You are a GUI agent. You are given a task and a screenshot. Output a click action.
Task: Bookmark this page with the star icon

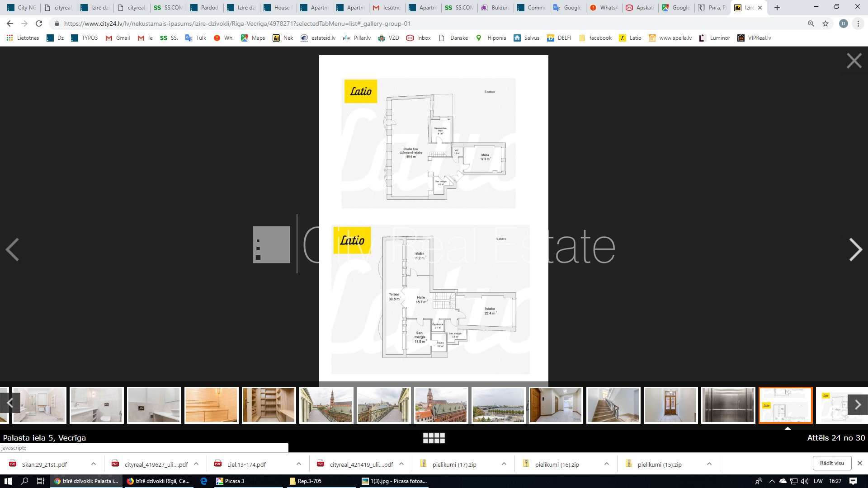(x=826, y=23)
